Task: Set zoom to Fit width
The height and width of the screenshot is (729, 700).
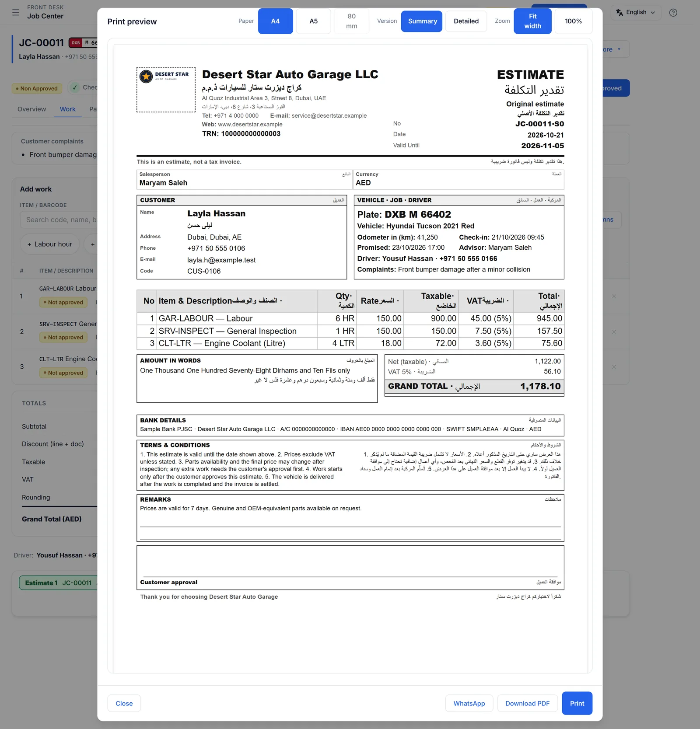Action: click(532, 21)
